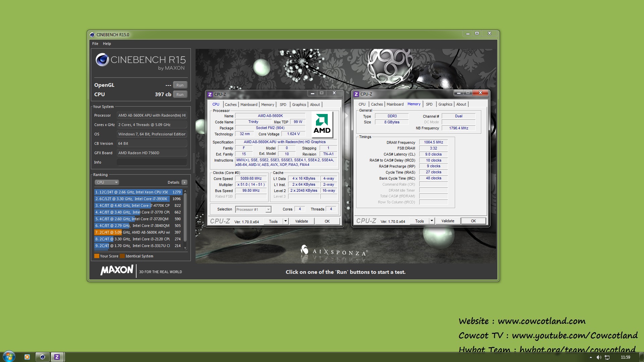
Task: Click Tools button in left CPU-Z
Action: pos(273,221)
